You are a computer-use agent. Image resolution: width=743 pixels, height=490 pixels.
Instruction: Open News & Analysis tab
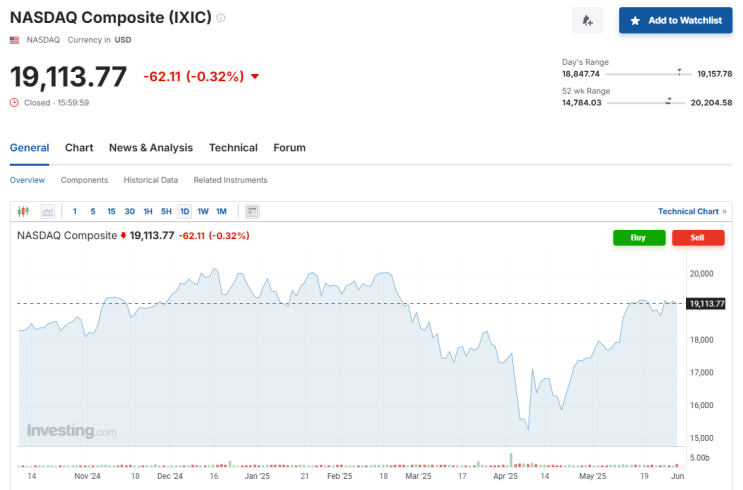tap(151, 148)
